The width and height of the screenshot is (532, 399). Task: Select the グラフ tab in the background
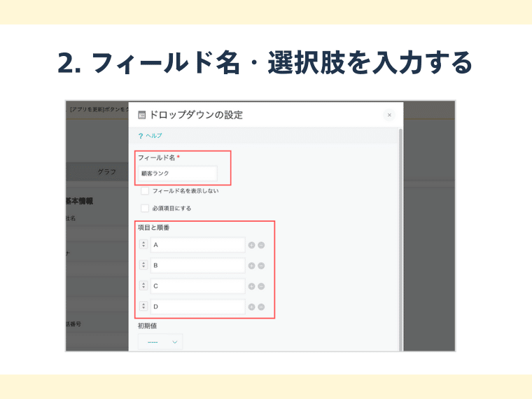point(107,171)
